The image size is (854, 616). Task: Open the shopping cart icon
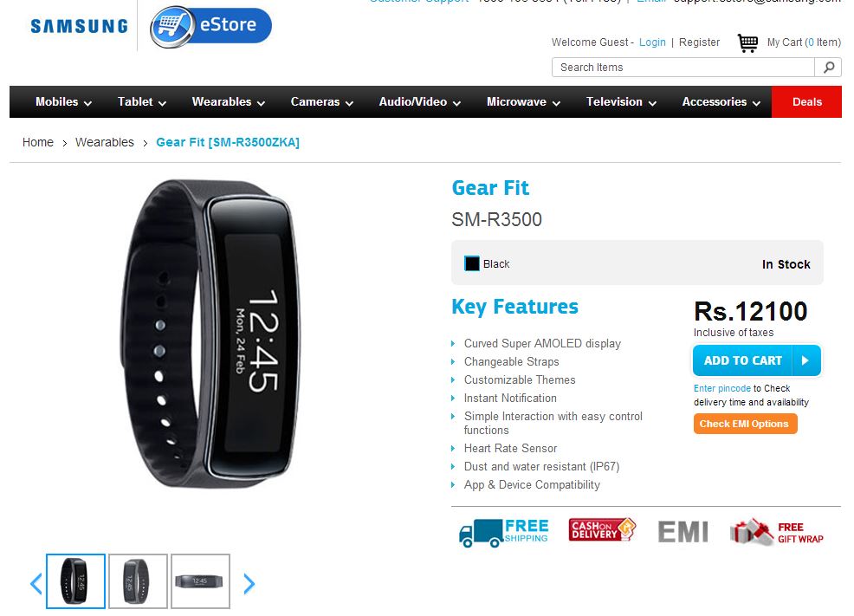pos(747,42)
